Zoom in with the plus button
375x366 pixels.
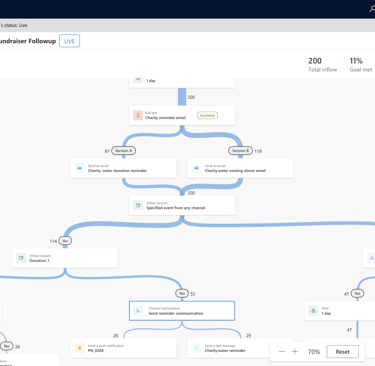[295, 352]
